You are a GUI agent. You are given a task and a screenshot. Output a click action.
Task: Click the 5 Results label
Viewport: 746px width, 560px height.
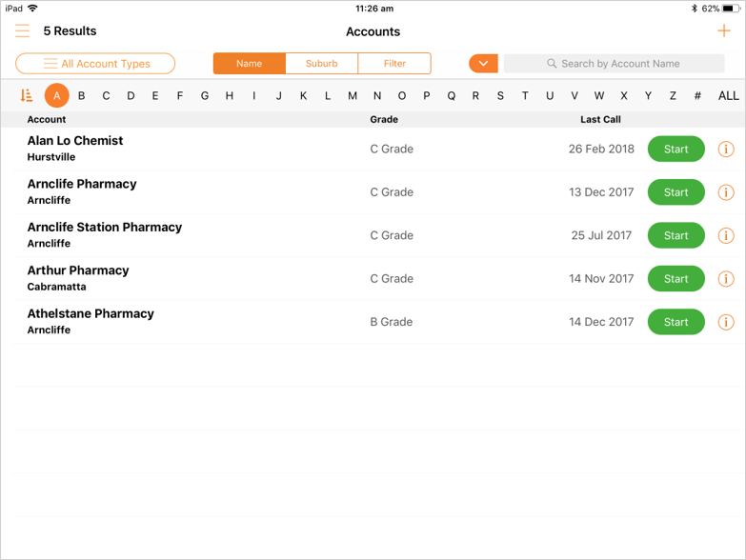point(70,30)
